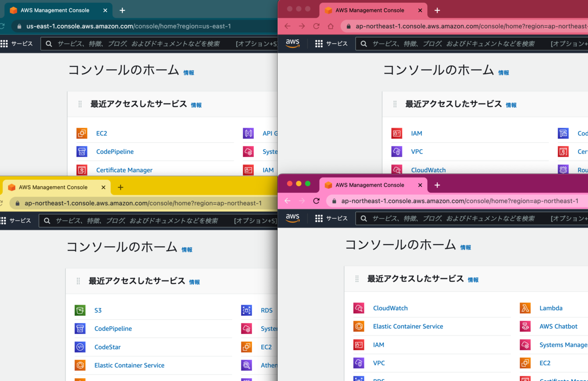Click the EC2 icon in the magenta window
This screenshot has height=381, width=588.
(x=525, y=363)
